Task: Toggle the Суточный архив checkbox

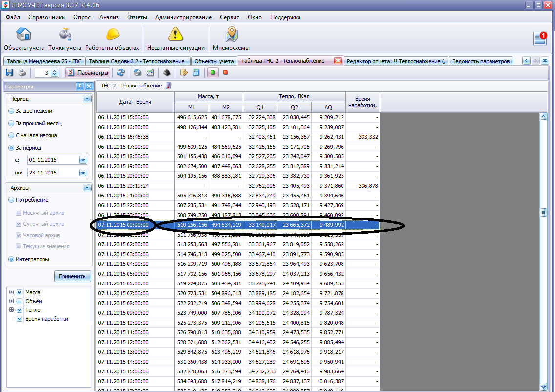Action: tap(19, 224)
